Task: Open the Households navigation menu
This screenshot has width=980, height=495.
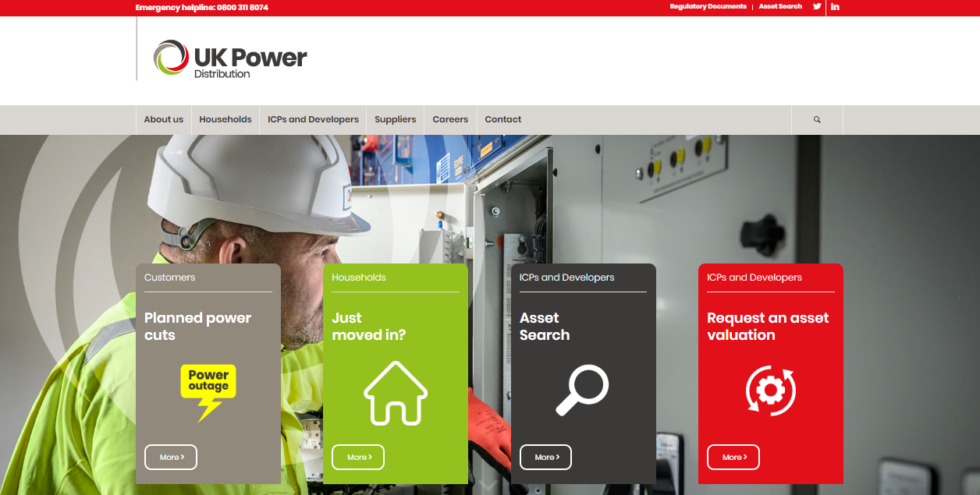Action: click(225, 119)
